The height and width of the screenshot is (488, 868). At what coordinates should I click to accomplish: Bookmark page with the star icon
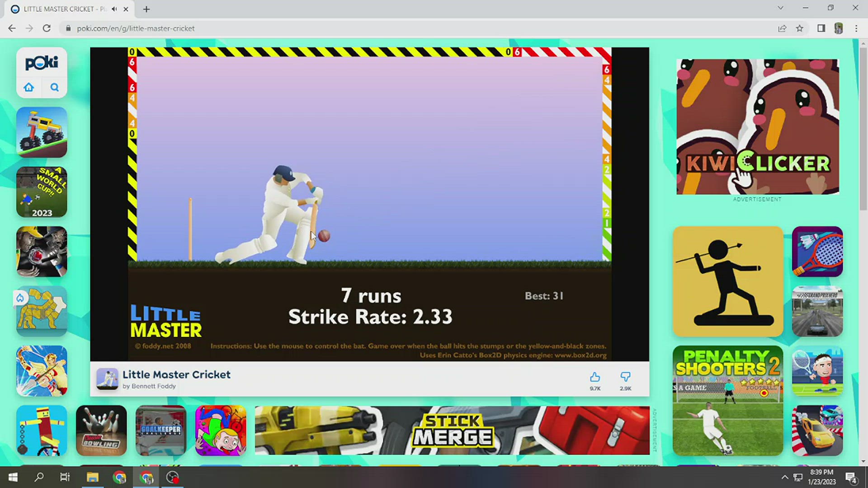pos(799,28)
